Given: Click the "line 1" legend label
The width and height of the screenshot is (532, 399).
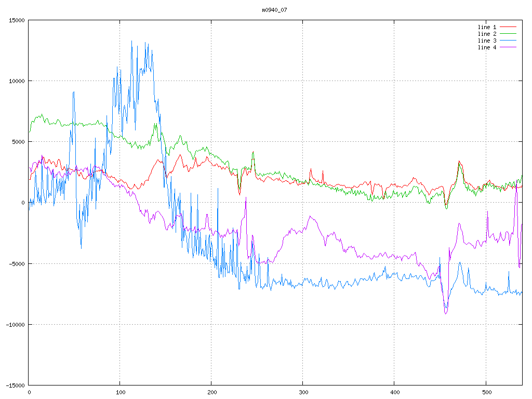Looking at the screenshot, I should click(487, 27).
